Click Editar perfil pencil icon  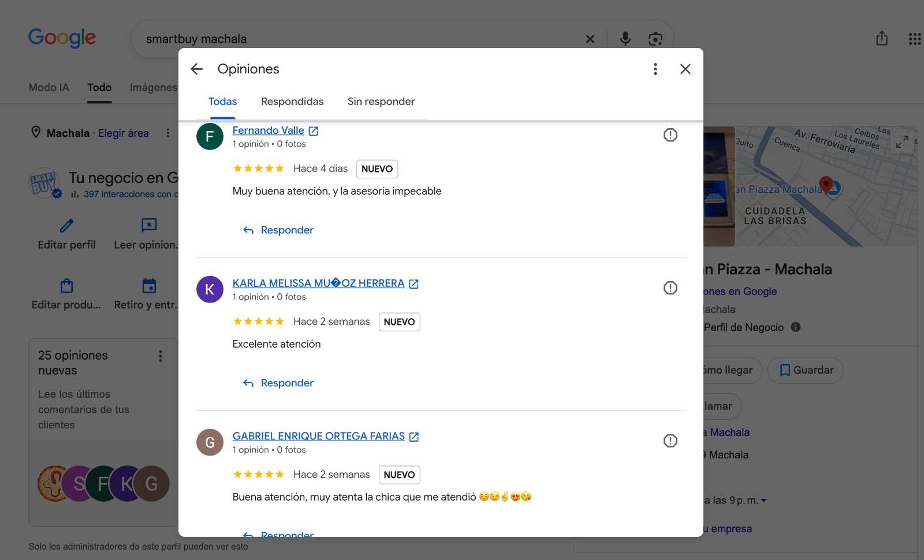click(67, 225)
